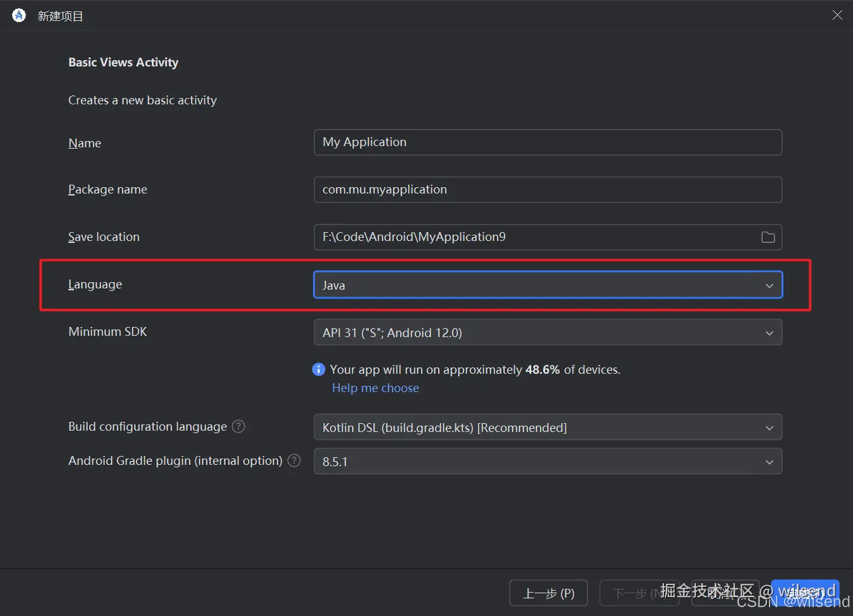Open the Build configuration language dropdown
Viewport: 853px width, 616px height.
(548, 427)
